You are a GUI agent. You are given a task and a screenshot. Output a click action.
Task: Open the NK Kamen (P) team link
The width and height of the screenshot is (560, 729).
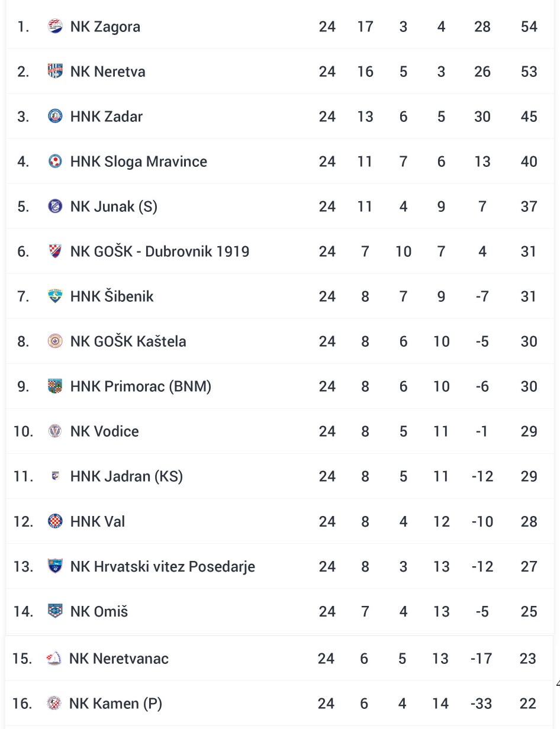pyautogui.click(x=115, y=704)
